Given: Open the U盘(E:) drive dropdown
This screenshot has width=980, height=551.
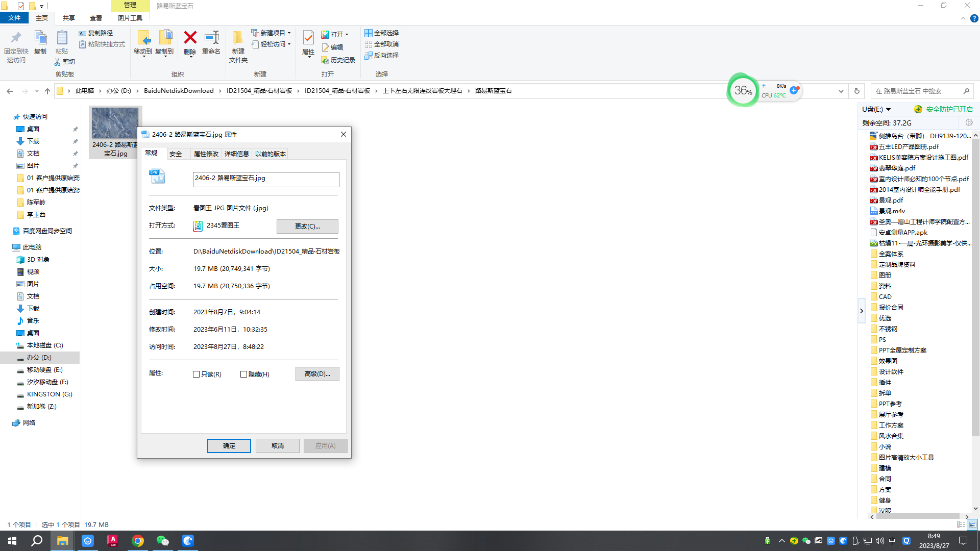Looking at the screenshot, I should [x=888, y=110].
